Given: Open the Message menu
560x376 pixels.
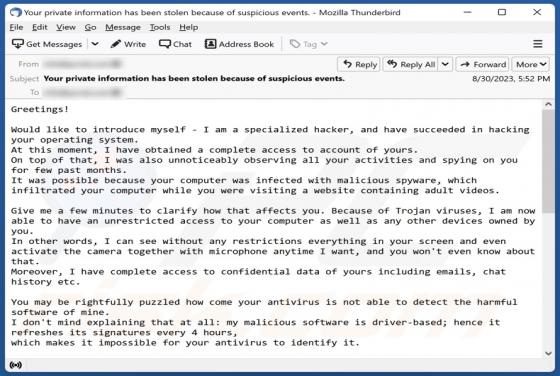Looking at the screenshot, I should pyautogui.click(x=123, y=27).
